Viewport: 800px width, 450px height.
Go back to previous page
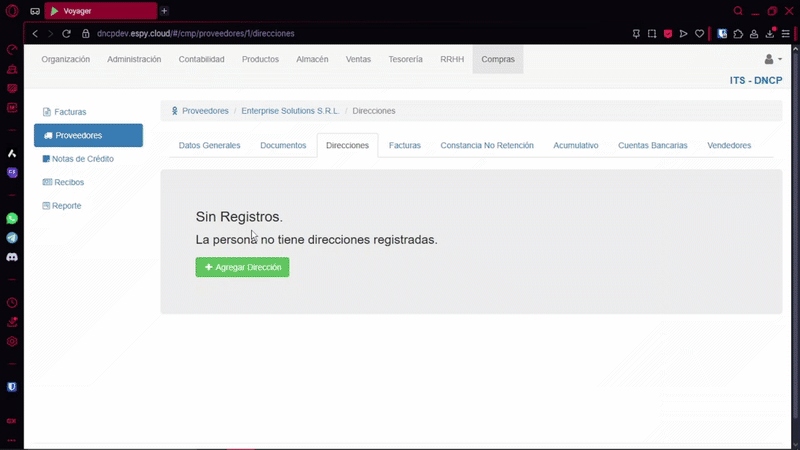35,34
